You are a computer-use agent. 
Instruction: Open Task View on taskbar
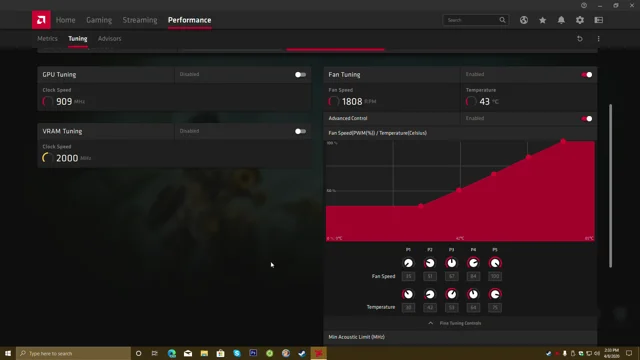155,353
